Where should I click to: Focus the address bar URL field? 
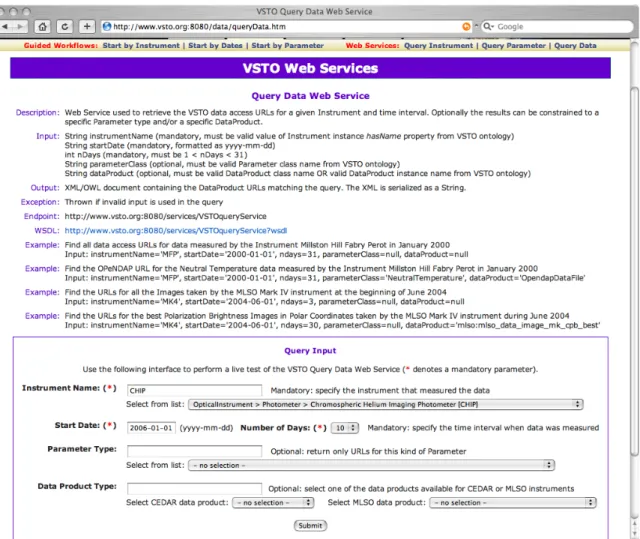click(x=286, y=27)
